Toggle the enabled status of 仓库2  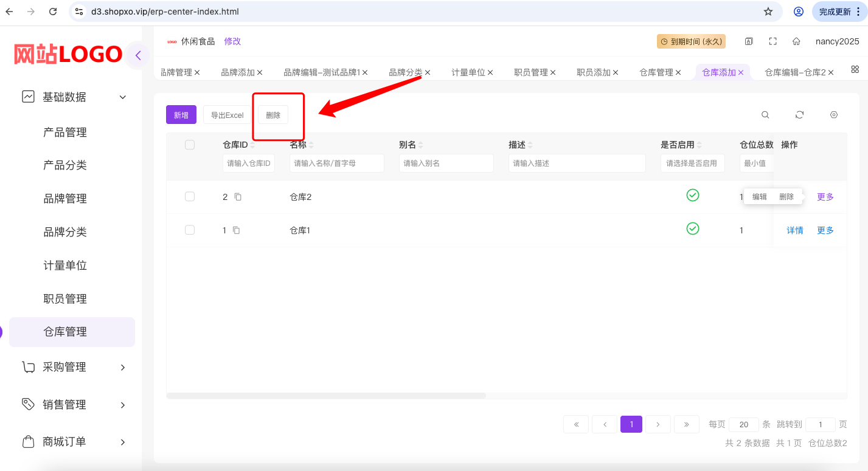693,195
